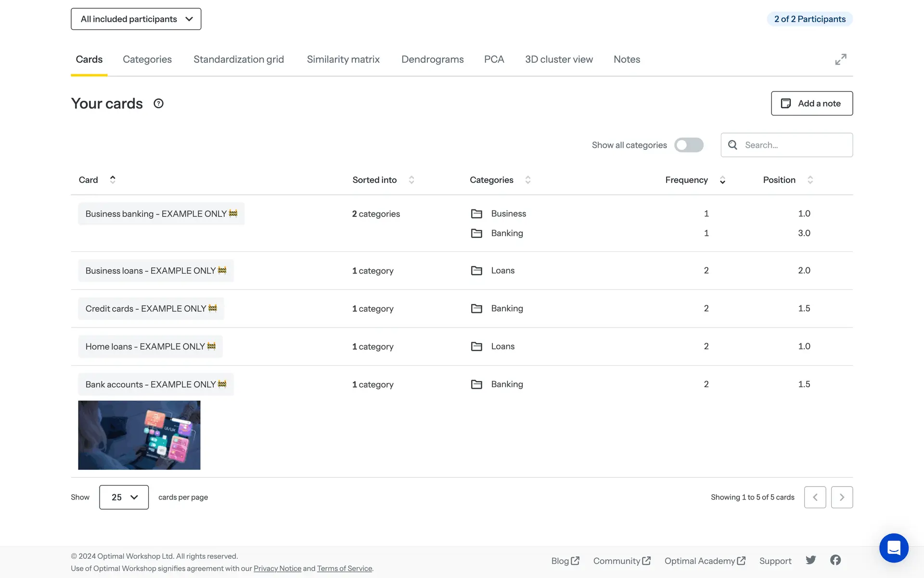Open the Facebook icon in footer
The image size is (924, 578).
click(835, 560)
